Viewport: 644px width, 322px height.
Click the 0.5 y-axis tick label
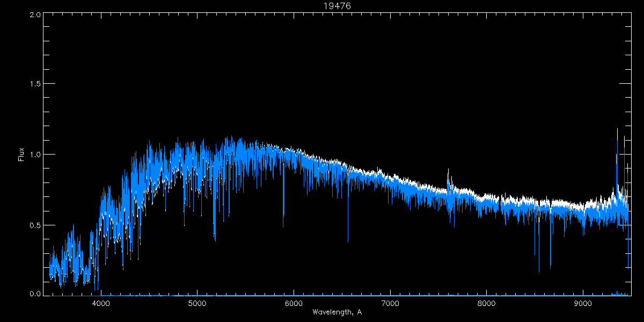point(35,225)
